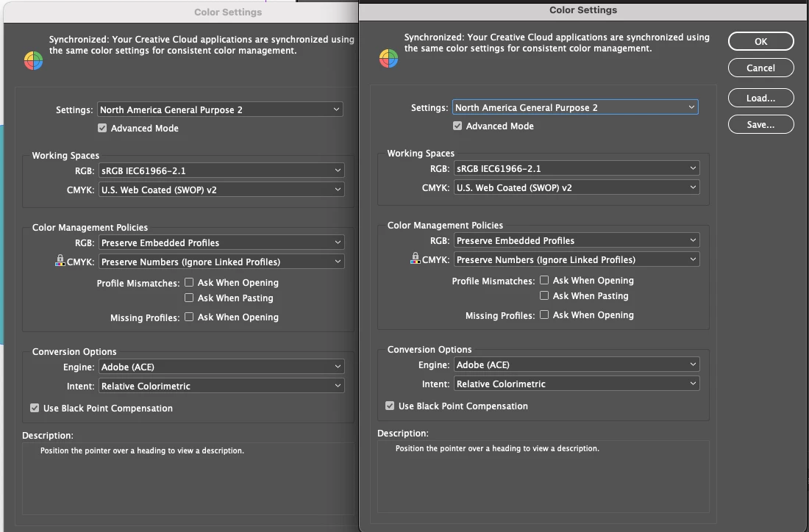Image resolution: width=809 pixels, height=532 pixels.
Task: Uncheck Advanced Mode in the right window
Action: [457, 126]
